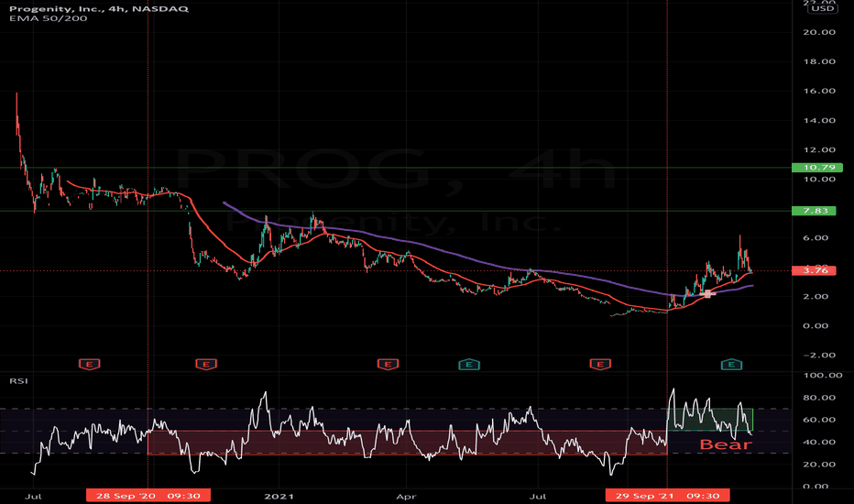The height and width of the screenshot is (504, 854).
Task: Click the 60.00 RSI axis value
Action: [x=819, y=420]
